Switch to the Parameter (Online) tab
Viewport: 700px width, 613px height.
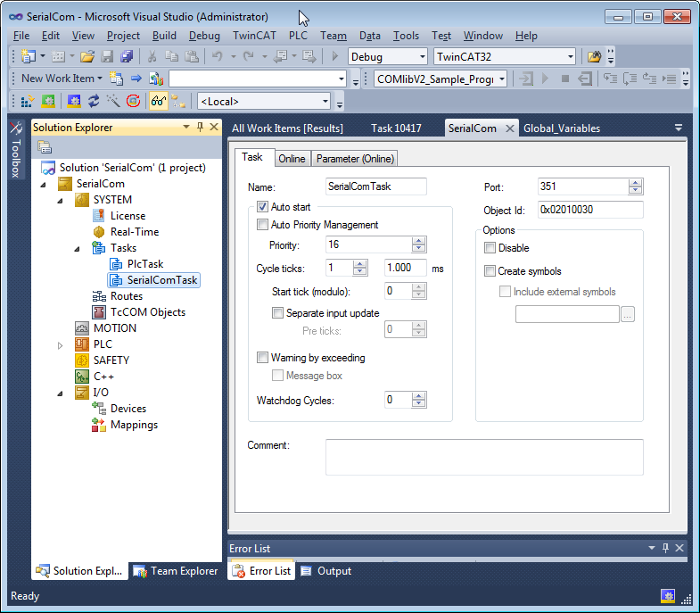[356, 159]
